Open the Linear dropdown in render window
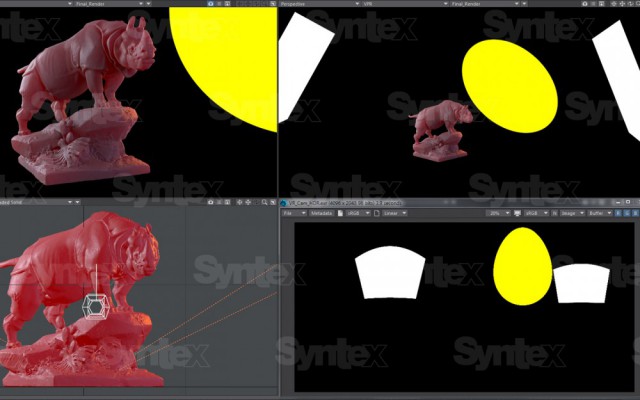 [x=394, y=213]
